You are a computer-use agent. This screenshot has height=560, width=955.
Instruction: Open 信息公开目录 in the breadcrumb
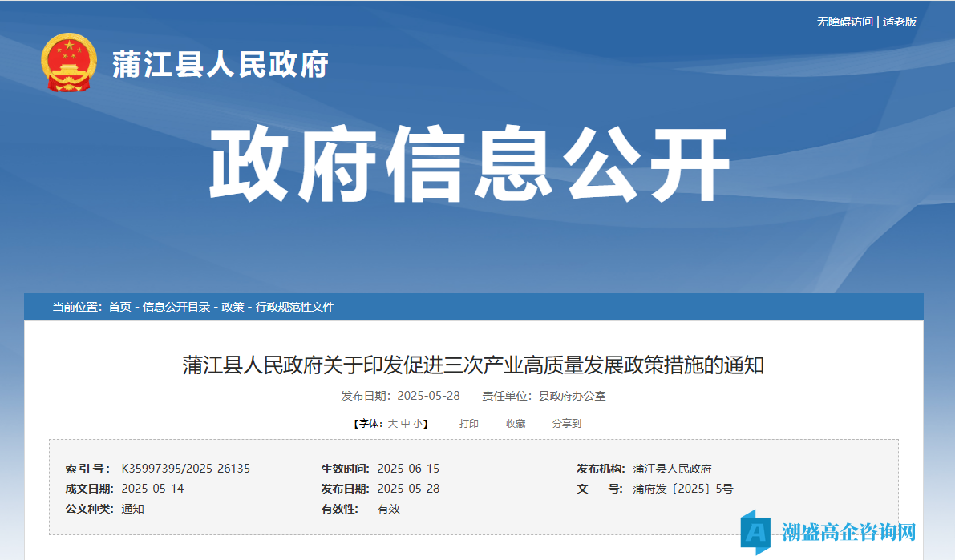point(176,307)
